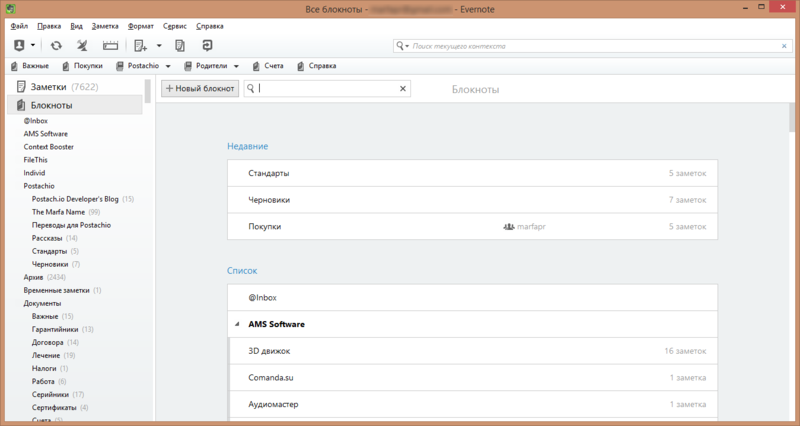The image size is (800, 426).
Task: Open Временные заметки notebook
Action: (x=56, y=290)
